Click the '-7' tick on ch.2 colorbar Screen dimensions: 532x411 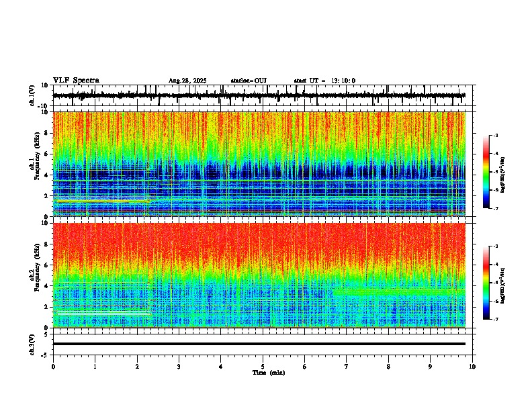tap(496, 319)
